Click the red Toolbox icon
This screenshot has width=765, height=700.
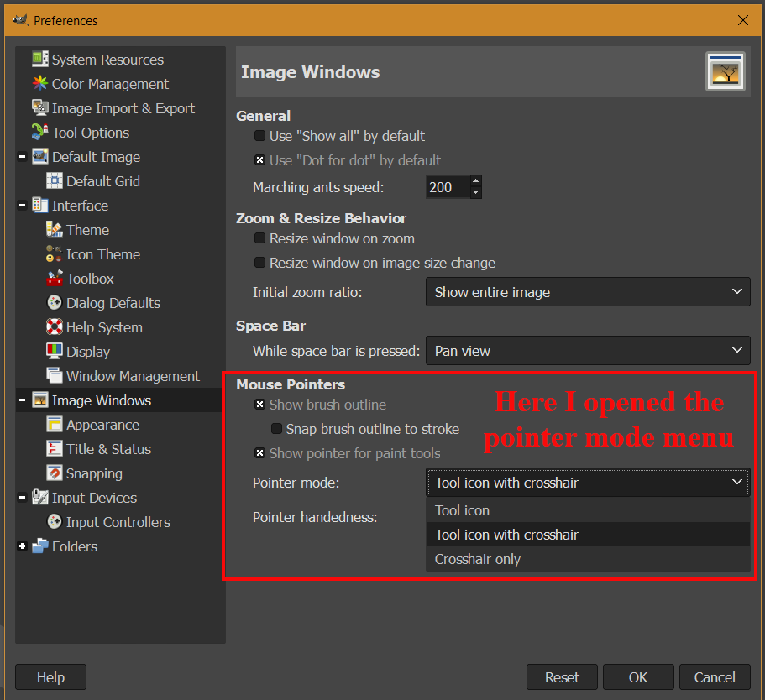coord(54,279)
